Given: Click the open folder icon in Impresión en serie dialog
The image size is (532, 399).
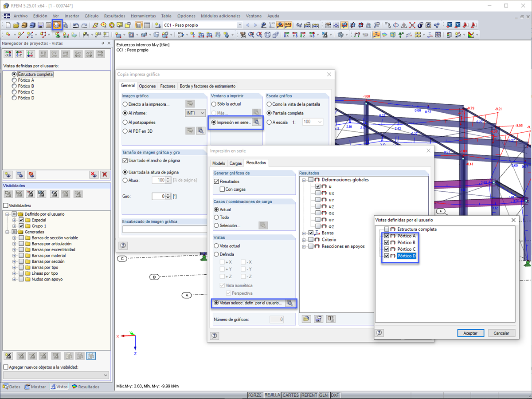Looking at the screenshot, I should [x=306, y=319].
